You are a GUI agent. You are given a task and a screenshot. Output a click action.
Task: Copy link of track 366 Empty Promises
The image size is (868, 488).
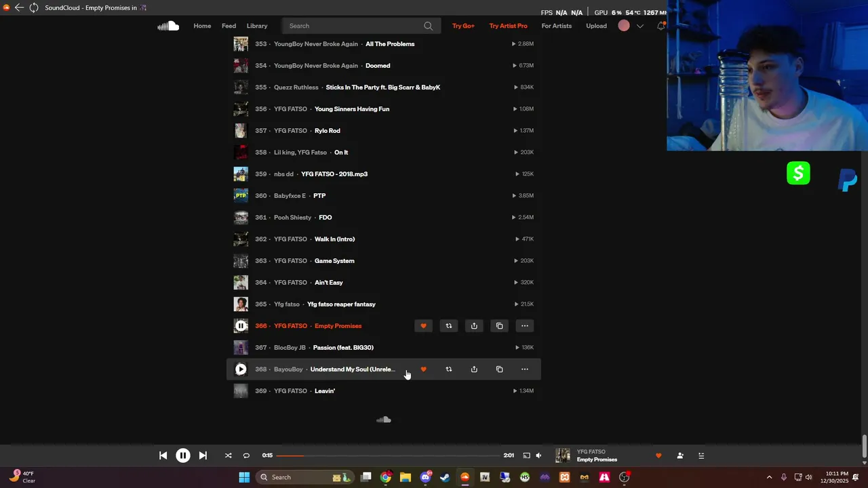499,326
